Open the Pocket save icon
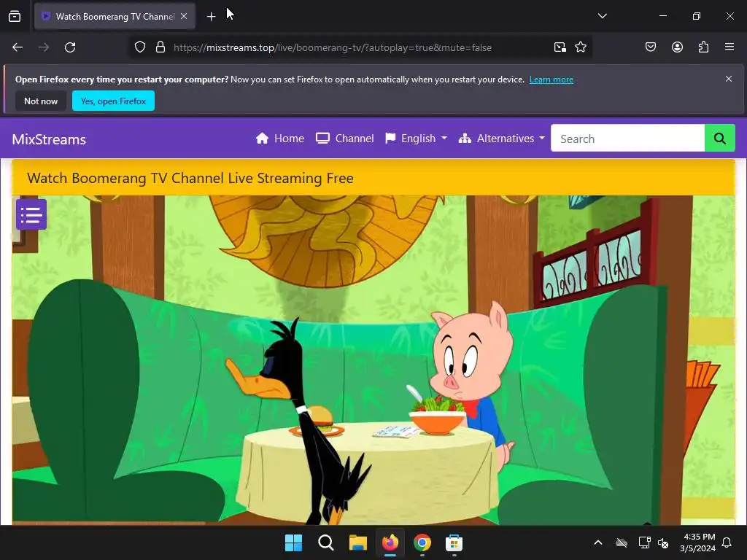The image size is (747, 560). point(651,47)
